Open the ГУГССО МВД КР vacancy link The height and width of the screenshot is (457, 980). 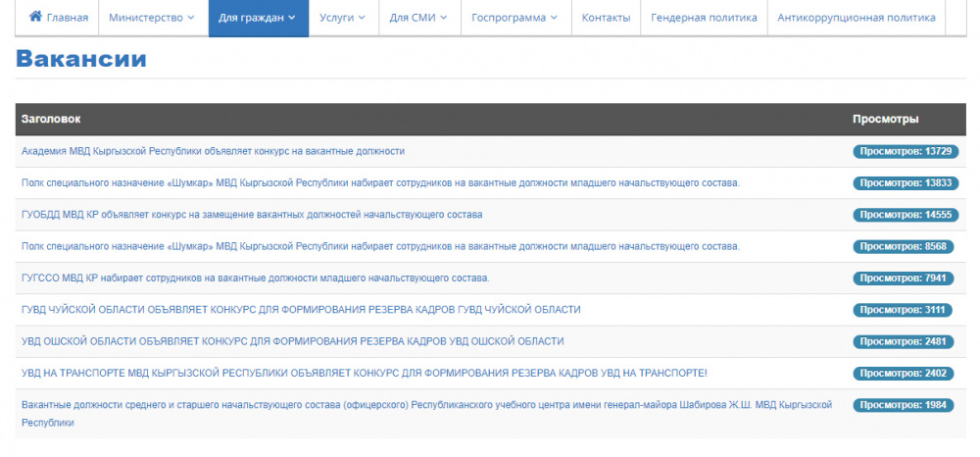pyautogui.click(x=255, y=278)
